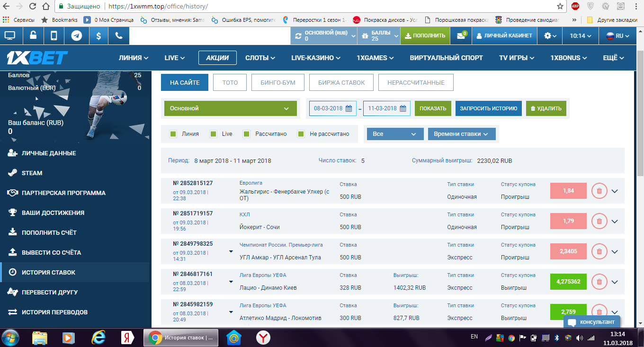Screen dimensions: 644x347
Task: Open the RU language dropdown
Action: (x=618, y=36)
